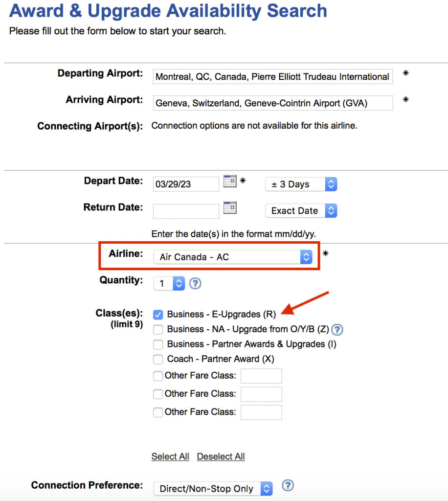Change the Quantity dropdown value

(x=169, y=283)
